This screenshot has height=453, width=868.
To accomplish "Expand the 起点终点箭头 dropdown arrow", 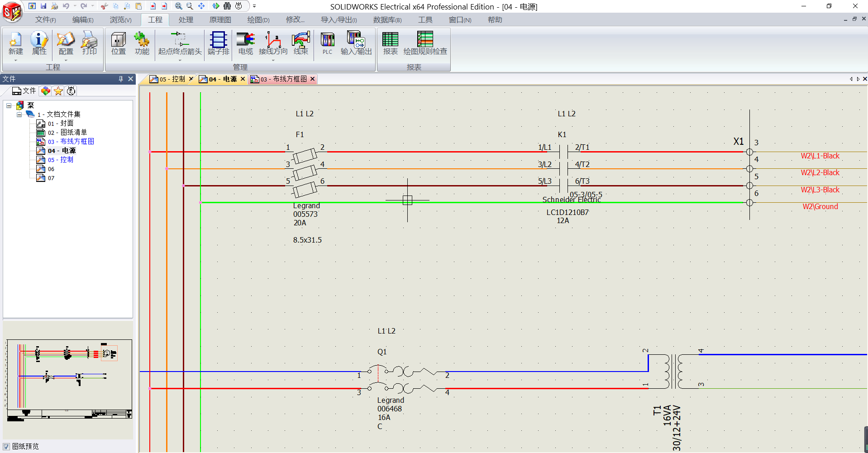I will tap(180, 60).
